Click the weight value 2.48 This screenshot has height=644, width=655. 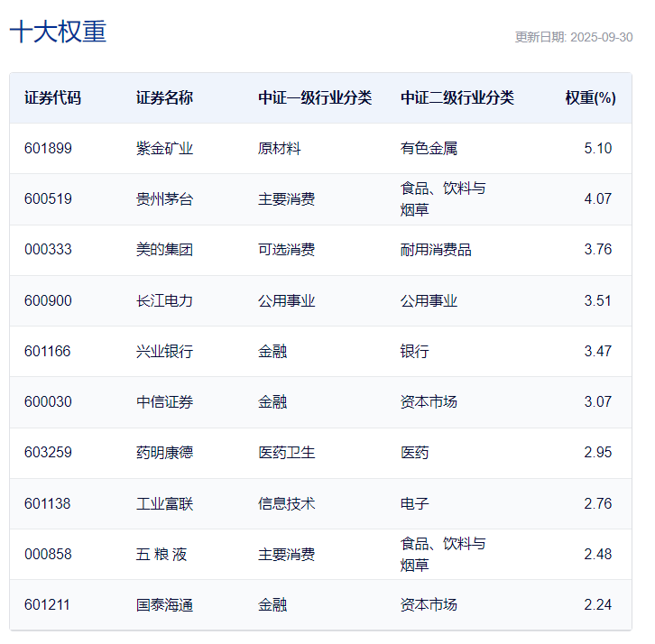tap(598, 554)
